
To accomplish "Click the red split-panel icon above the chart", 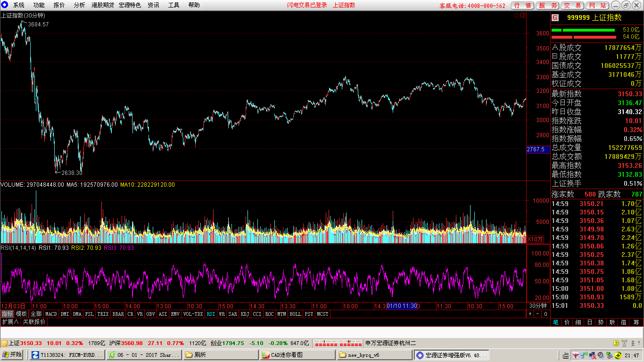I will point(522,15).
